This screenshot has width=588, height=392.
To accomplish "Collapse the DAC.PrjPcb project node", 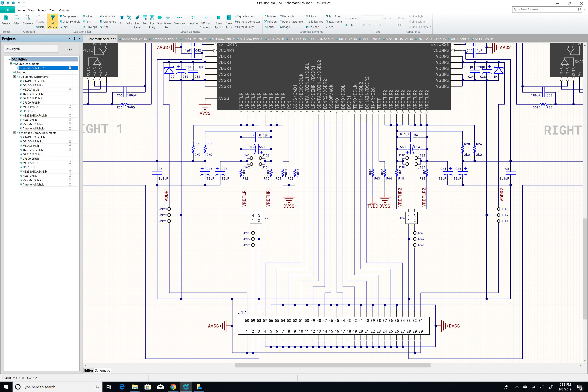I will point(7,59).
